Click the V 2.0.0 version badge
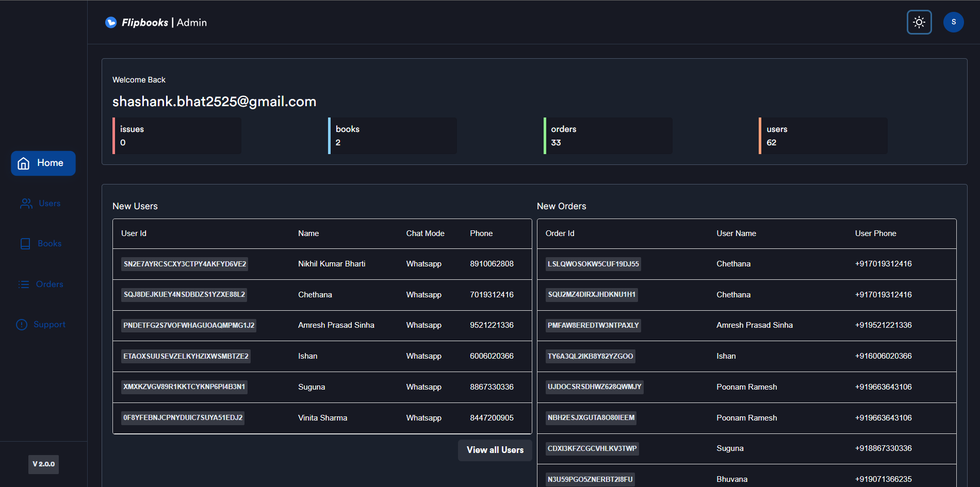This screenshot has height=487, width=980. click(43, 464)
